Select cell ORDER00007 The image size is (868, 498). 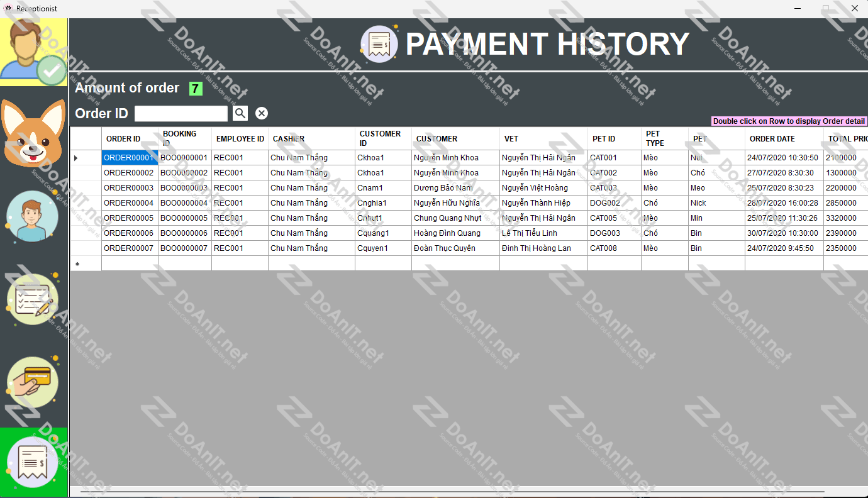coord(130,248)
